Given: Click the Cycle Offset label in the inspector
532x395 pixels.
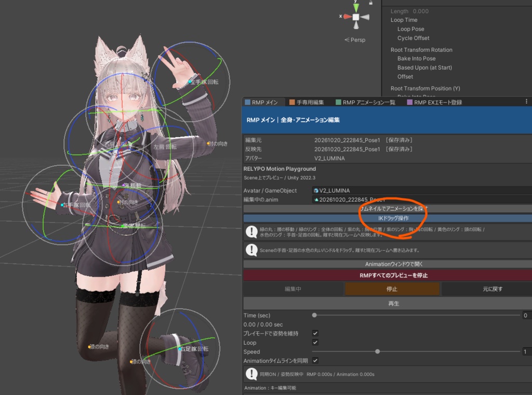Looking at the screenshot, I should pyautogui.click(x=413, y=38).
